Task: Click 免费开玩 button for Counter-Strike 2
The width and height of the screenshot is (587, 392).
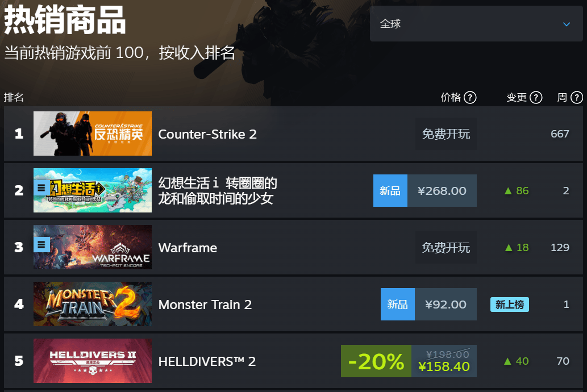Action: (446, 134)
